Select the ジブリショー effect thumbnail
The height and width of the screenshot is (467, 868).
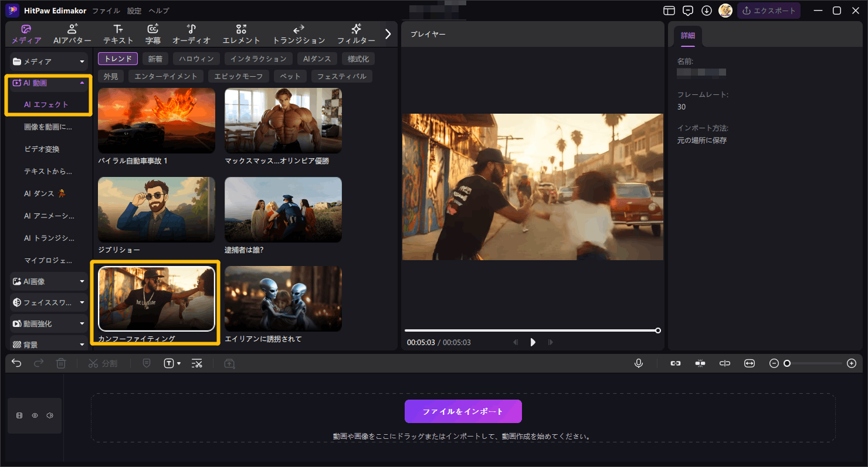point(157,210)
